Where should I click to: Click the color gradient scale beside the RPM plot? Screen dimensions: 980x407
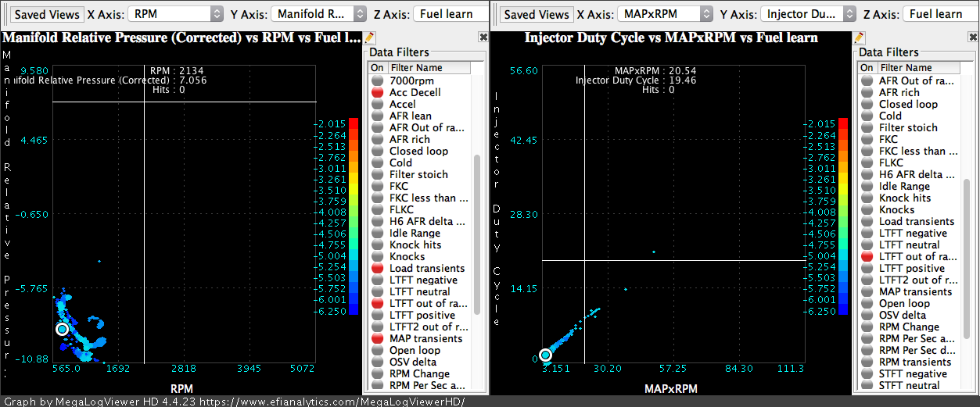point(354,216)
